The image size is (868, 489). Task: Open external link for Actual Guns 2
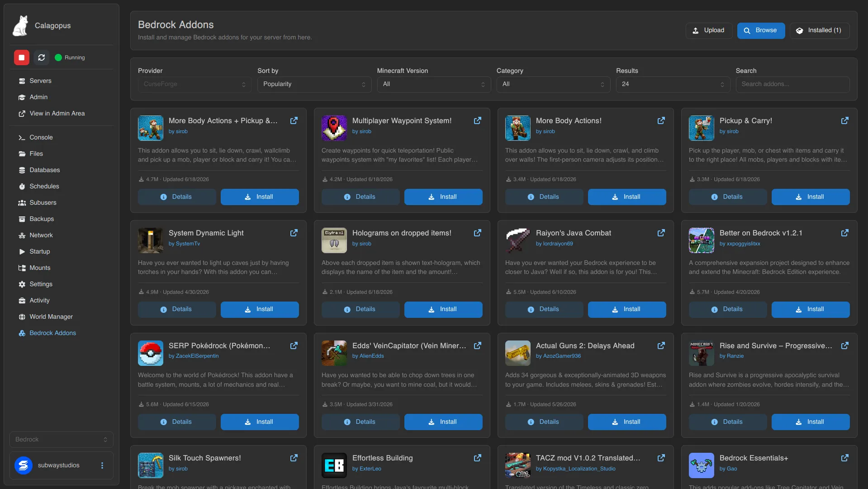pyautogui.click(x=661, y=345)
